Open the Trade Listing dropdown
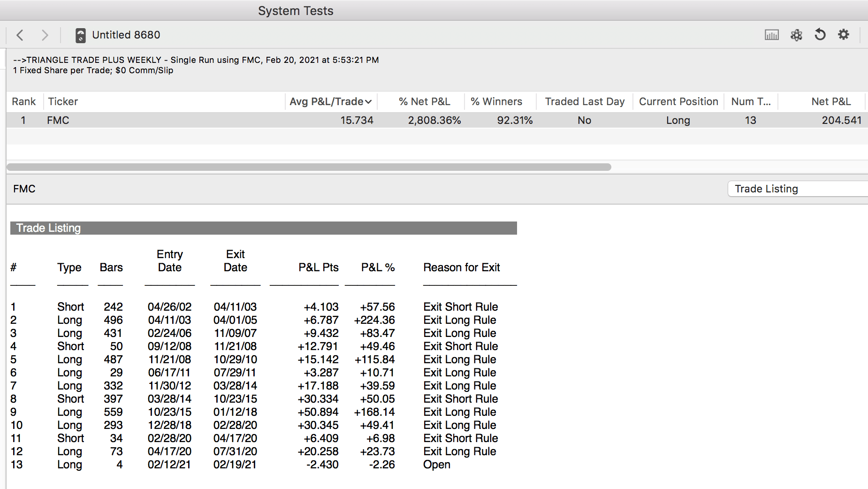868x489 pixels. coord(798,189)
